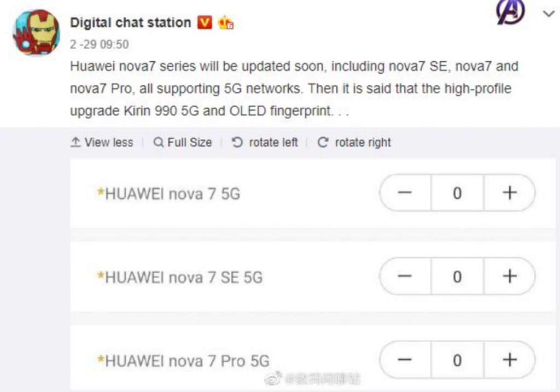Rotate the image right
This screenshot has height=392, width=560.
354,143
